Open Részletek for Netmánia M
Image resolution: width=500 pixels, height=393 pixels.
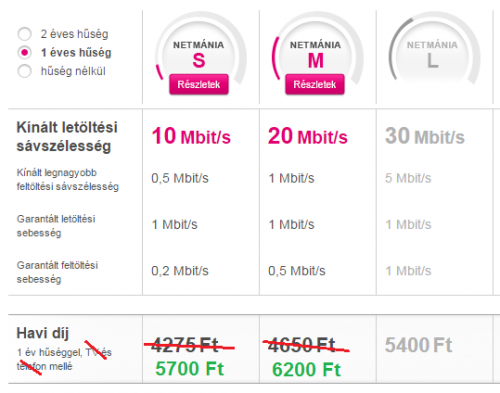315,84
